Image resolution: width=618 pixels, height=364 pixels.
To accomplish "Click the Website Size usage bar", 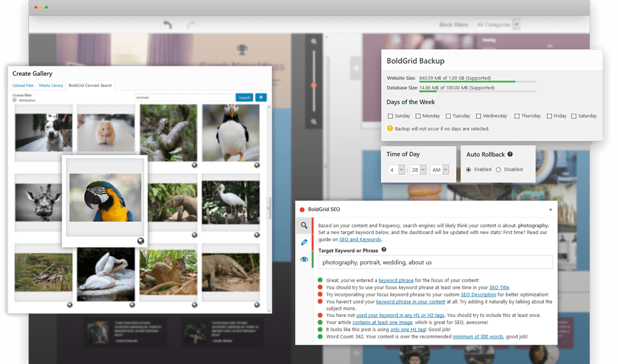I will 478,81.
